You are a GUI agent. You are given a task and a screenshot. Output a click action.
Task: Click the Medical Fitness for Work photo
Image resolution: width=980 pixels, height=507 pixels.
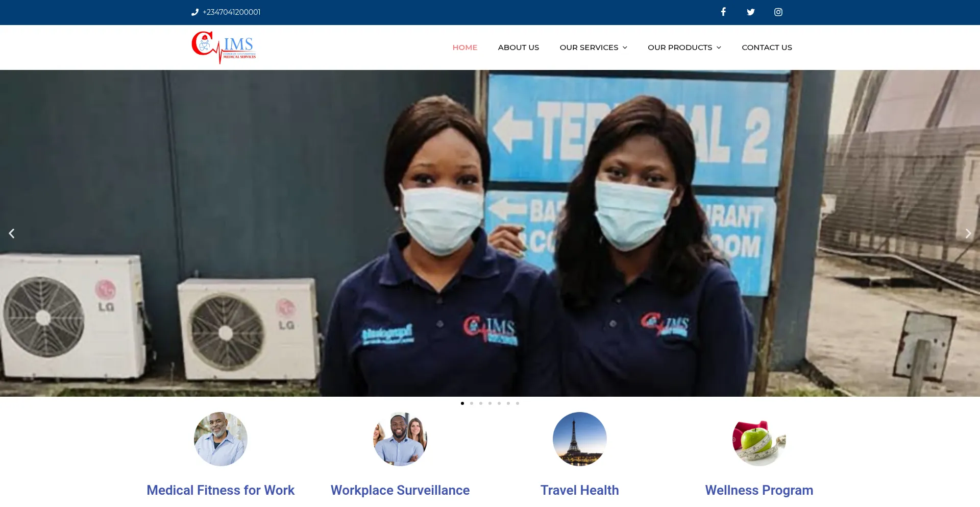[x=220, y=439]
